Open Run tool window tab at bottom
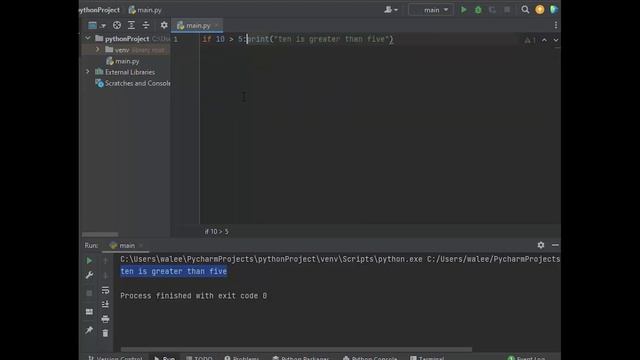This screenshot has height=360, width=640. (165, 358)
